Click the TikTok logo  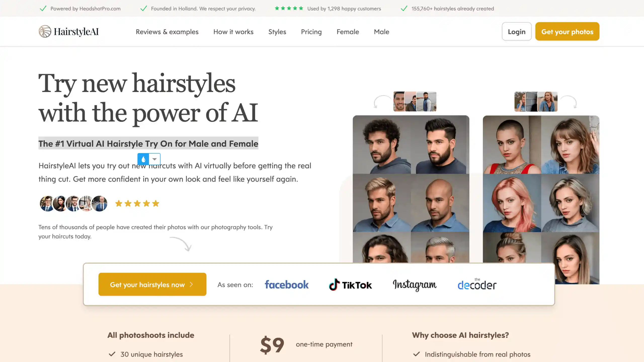(x=350, y=285)
